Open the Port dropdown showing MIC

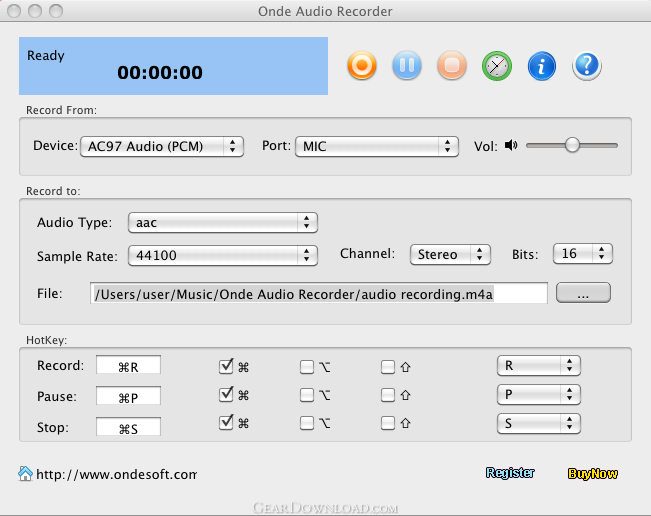[x=377, y=147]
